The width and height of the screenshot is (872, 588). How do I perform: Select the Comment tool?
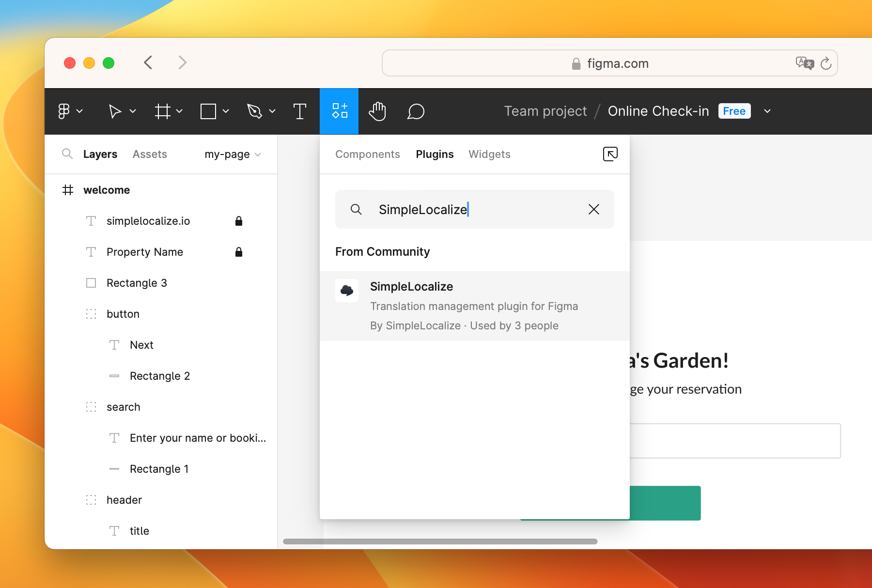(x=416, y=111)
